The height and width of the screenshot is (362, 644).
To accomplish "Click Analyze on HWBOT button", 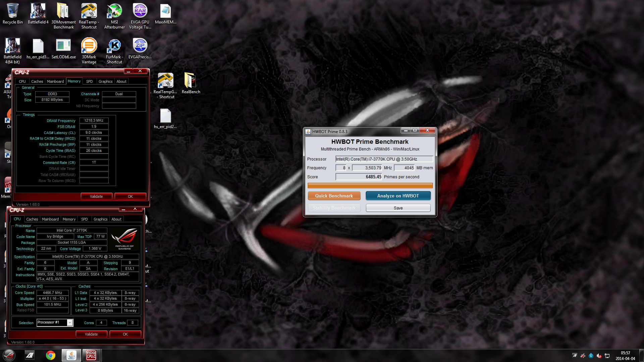I will click(398, 196).
